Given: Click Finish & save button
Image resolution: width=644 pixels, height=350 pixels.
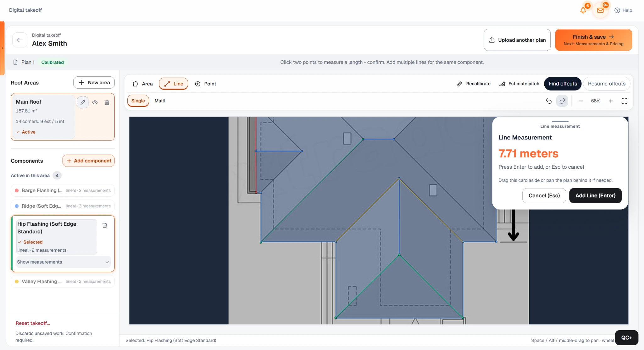Looking at the screenshot, I should tap(593, 40).
